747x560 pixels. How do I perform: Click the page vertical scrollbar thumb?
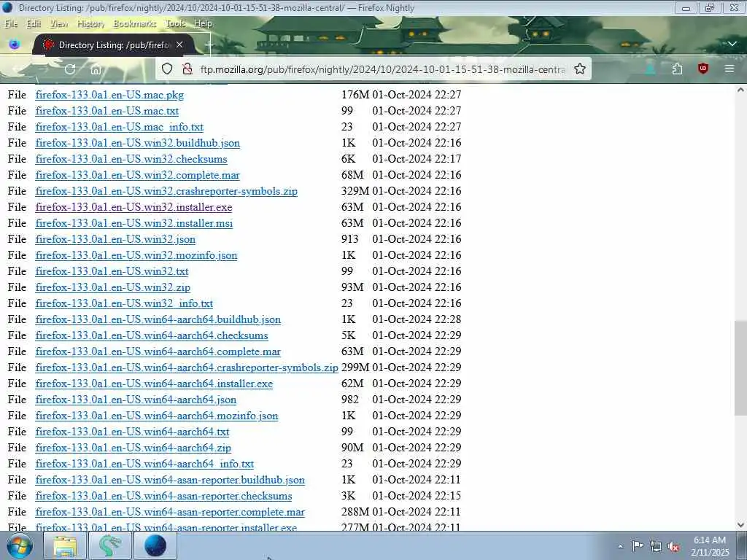tap(740, 367)
